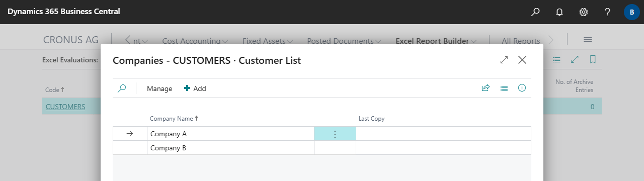Expand Excel Report Builder menu
The height and width of the screenshot is (181, 644).
click(436, 41)
